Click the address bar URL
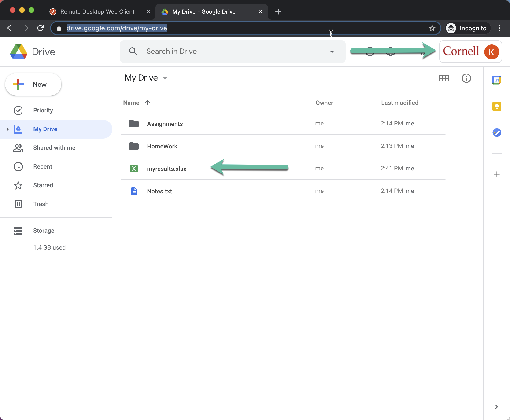This screenshot has height=420, width=510. pyautogui.click(x=117, y=28)
